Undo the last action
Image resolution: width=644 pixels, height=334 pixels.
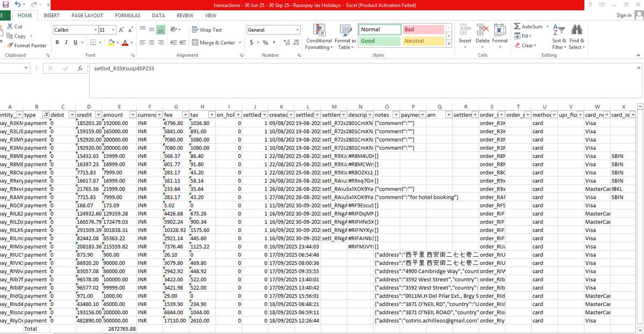click(x=18, y=5)
